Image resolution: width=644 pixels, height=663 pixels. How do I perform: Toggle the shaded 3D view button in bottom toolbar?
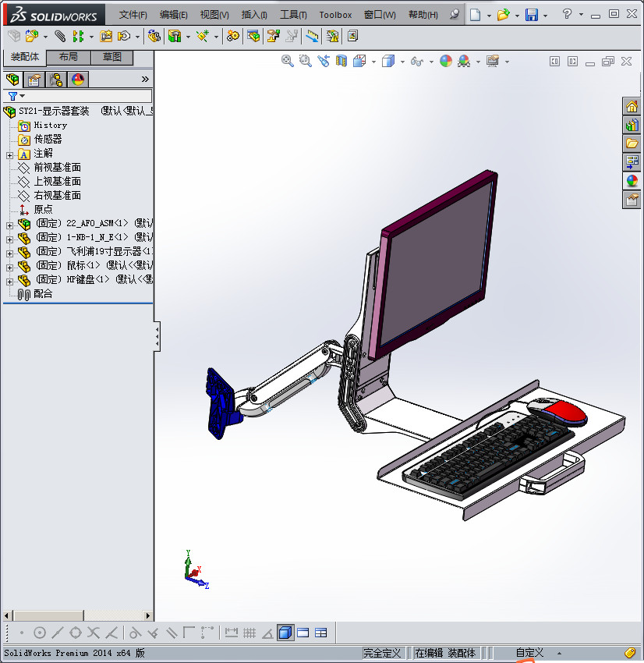coord(285,633)
